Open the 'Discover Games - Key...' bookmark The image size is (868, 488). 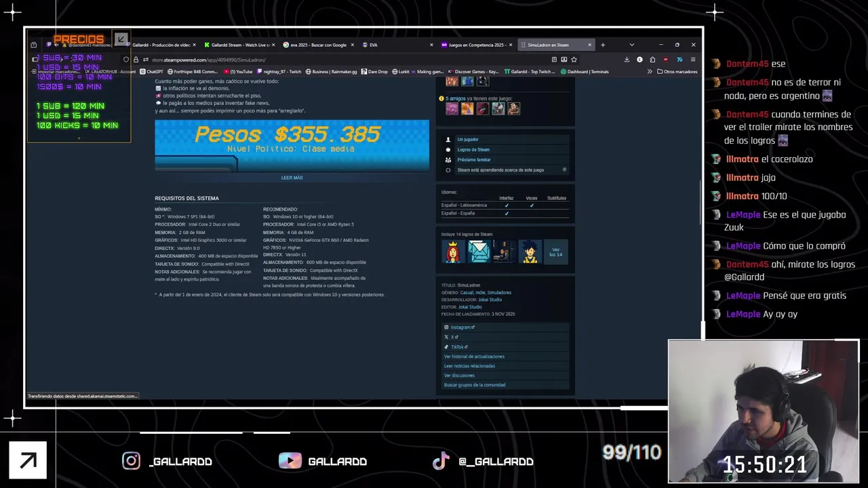click(x=473, y=71)
